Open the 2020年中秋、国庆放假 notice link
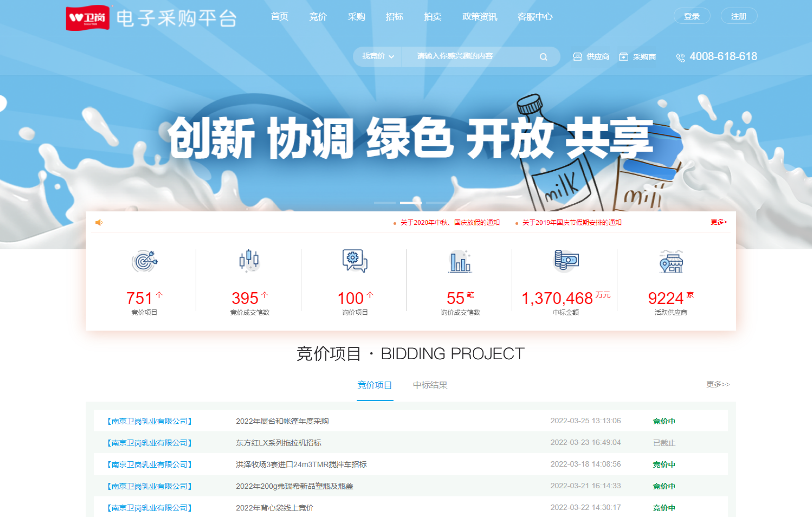 (450, 223)
